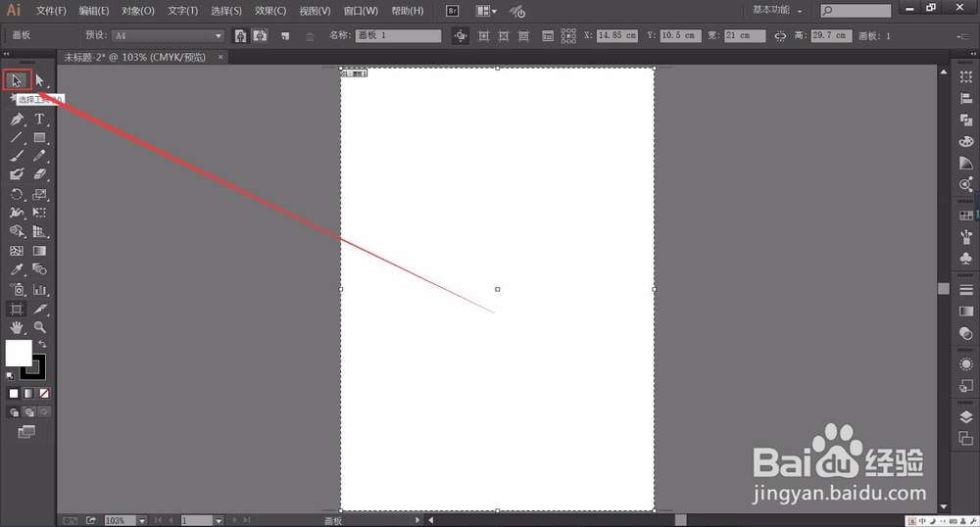Select the Hand tool

17,327
